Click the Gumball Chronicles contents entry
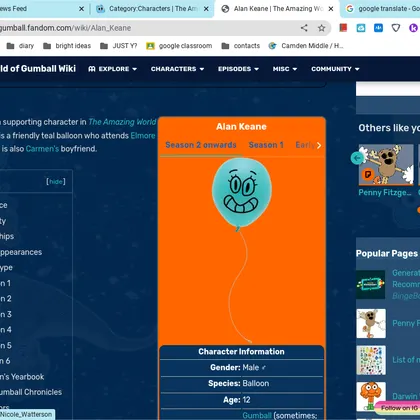Screen dimensions: 420x420 coord(31,392)
